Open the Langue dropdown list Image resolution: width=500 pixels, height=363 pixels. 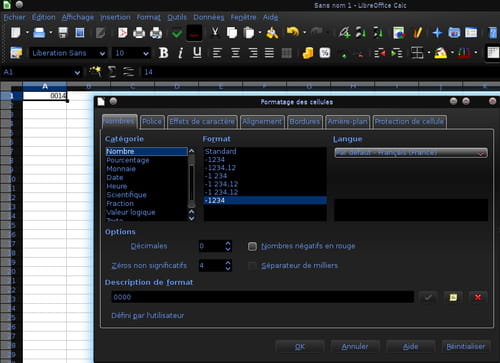[411, 153]
